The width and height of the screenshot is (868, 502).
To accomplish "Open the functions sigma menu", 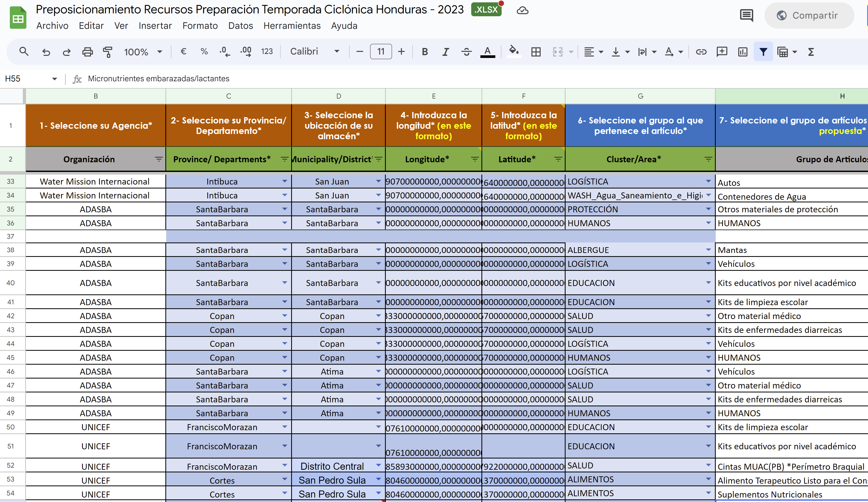I will [811, 52].
